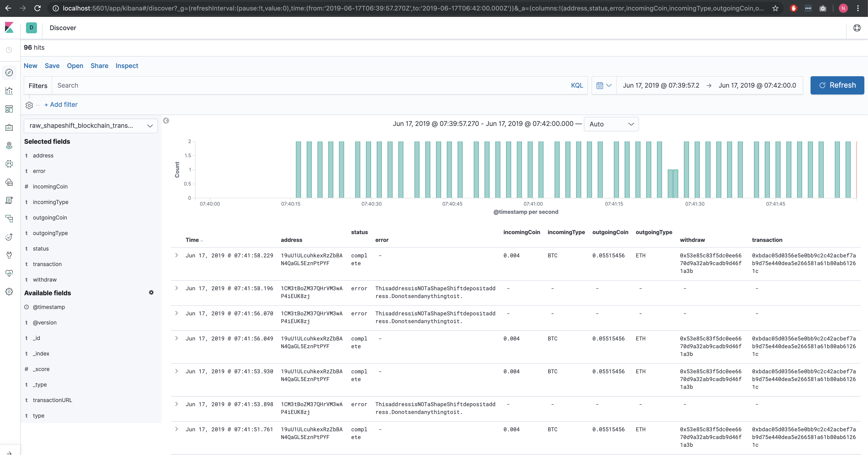Collapse the field sidebar with arrow button
This screenshot has height=455, width=868.
166,121
